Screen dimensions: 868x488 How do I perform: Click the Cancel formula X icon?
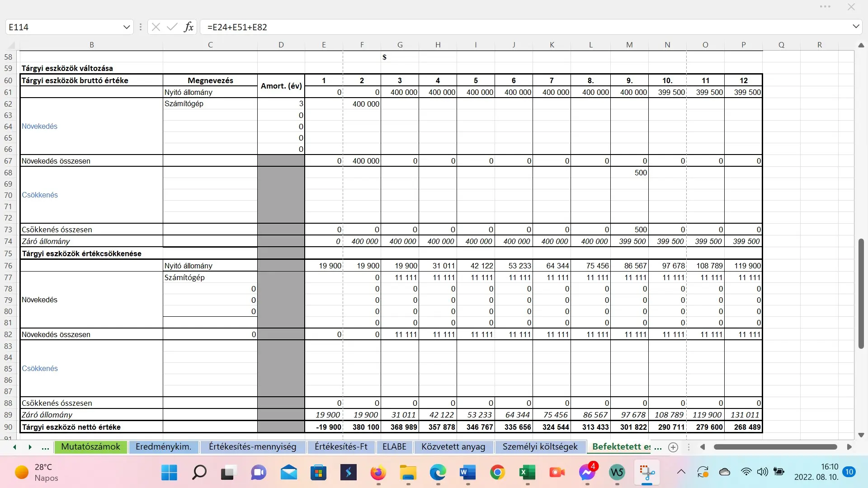point(156,27)
